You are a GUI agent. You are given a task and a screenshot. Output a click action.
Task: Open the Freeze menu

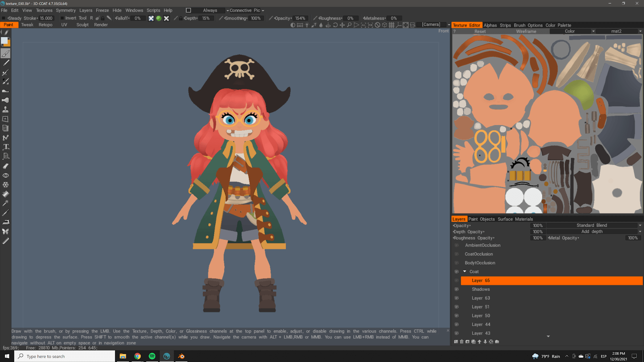(x=102, y=10)
